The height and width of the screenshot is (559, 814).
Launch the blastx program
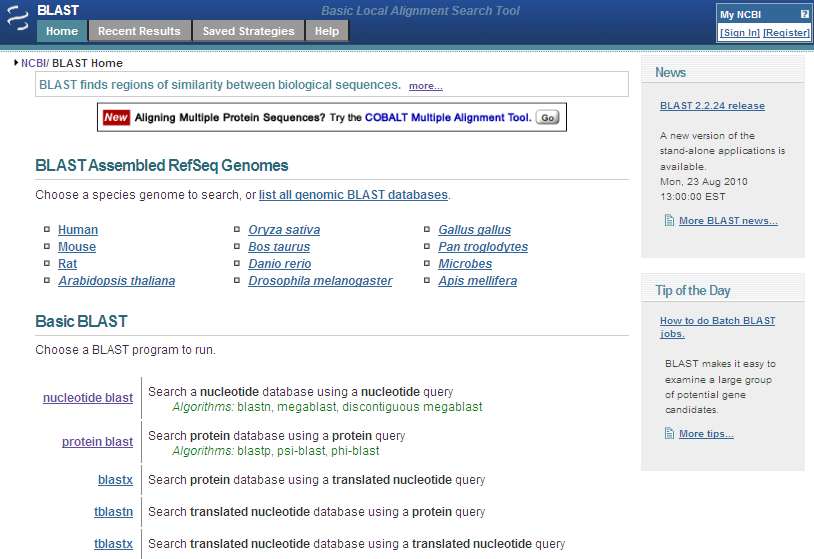115,480
